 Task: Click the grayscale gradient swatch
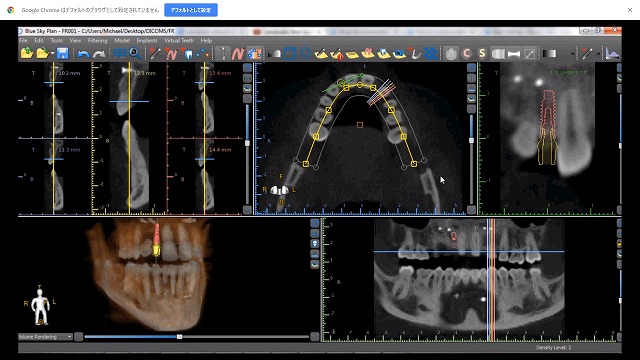pyautogui.click(x=549, y=53)
